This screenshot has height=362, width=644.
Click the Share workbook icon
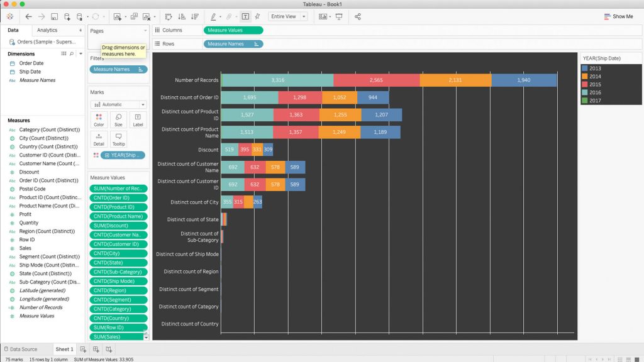pyautogui.click(x=358, y=17)
